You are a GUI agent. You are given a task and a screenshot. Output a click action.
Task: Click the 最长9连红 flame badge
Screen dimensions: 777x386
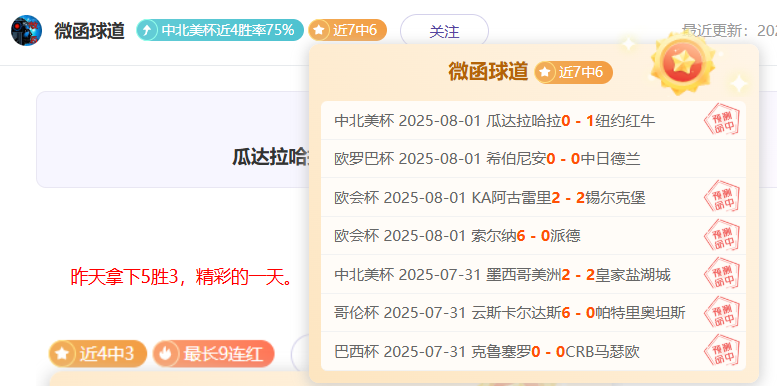213,354
